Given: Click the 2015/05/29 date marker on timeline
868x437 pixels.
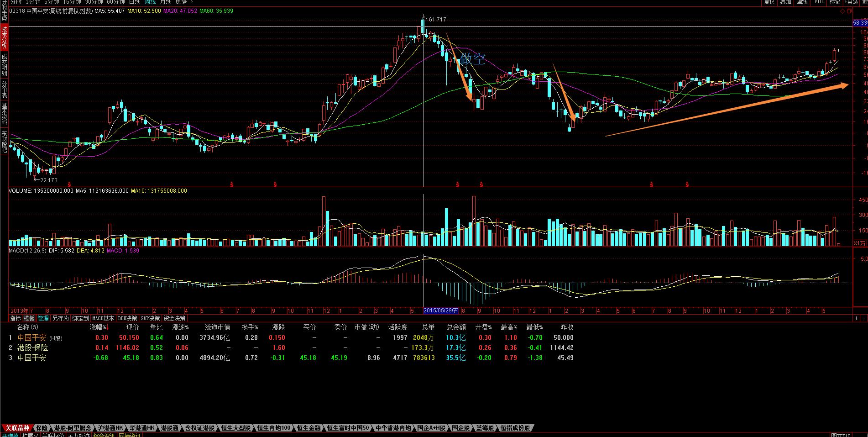Looking at the screenshot, I should click(x=441, y=311).
